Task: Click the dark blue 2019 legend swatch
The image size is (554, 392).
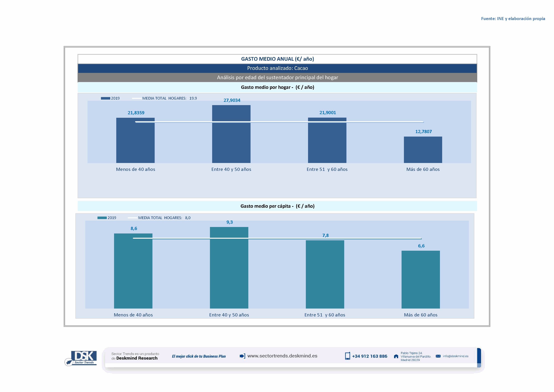Action: point(105,98)
